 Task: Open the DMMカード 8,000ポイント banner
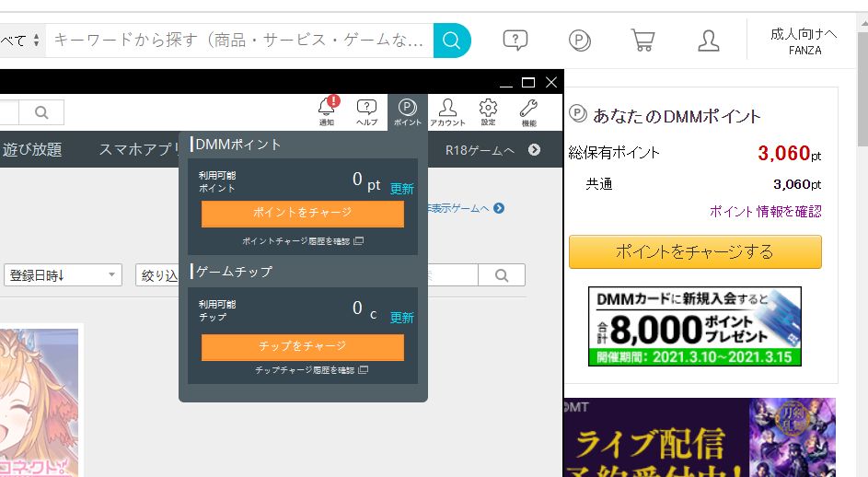point(695,326)
